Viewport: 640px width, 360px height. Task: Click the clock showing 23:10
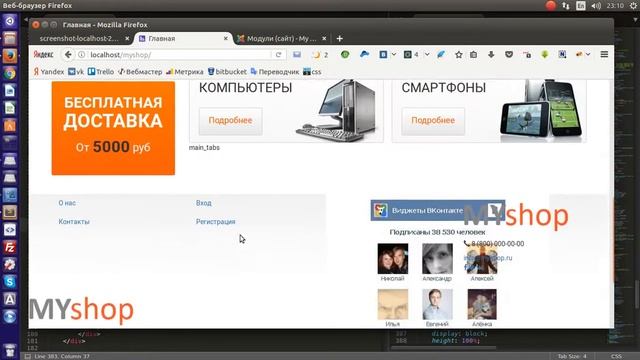coord(615,6)
